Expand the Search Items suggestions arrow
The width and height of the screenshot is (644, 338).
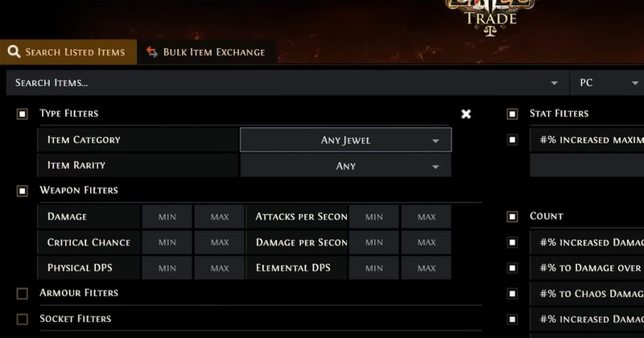[x=554, y=83]
